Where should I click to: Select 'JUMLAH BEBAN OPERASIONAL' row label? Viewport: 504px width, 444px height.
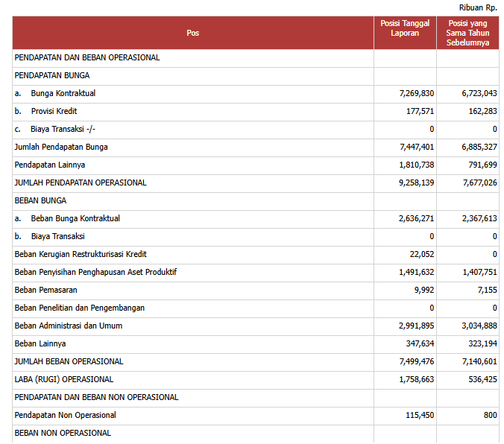tap(69, 361)
